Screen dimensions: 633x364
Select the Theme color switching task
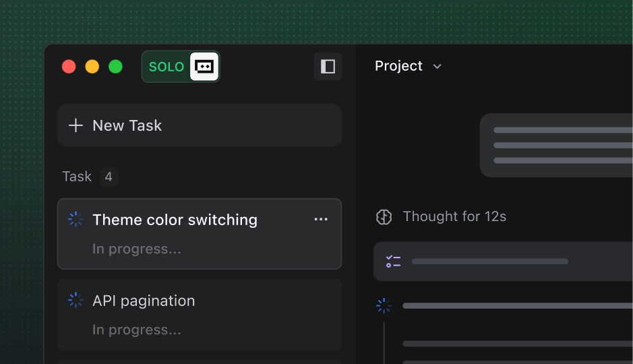tap(175, 220)
